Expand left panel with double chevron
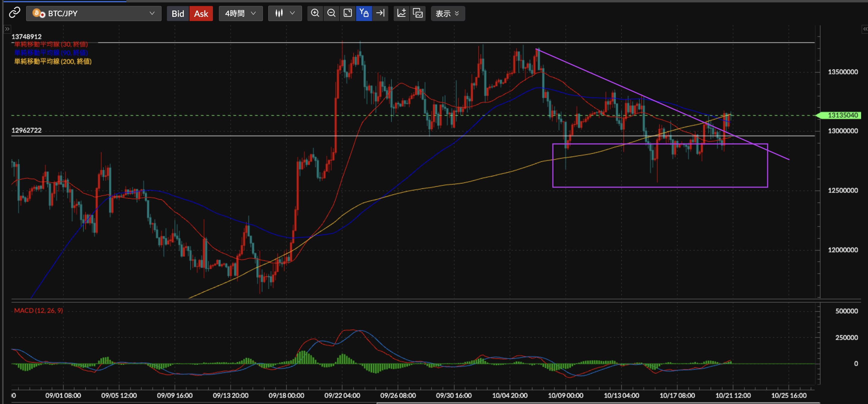Viewport: 868px width, 404px height. [7, 29]
